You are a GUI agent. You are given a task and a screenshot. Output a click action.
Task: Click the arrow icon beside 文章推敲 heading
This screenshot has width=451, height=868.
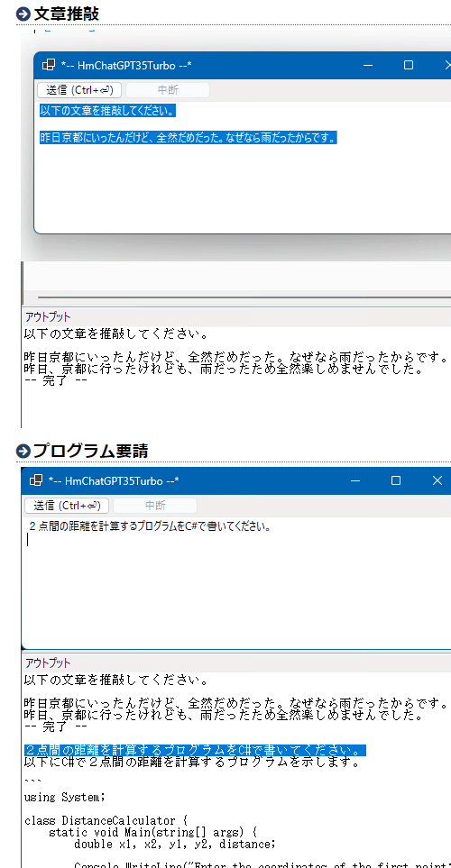coord(23,14)
